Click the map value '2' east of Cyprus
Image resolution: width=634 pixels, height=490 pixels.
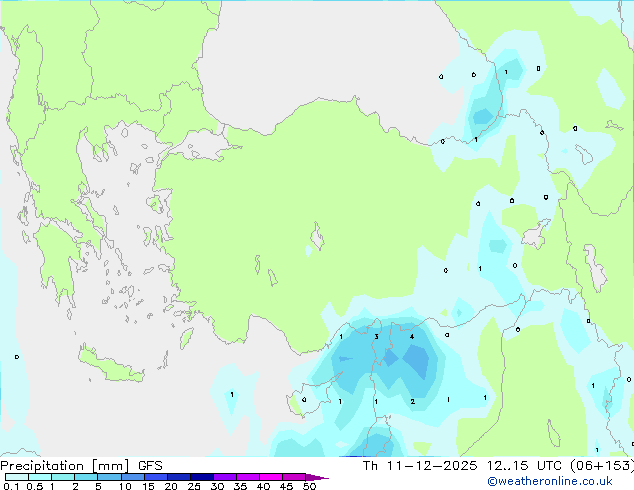click(412, 401)
